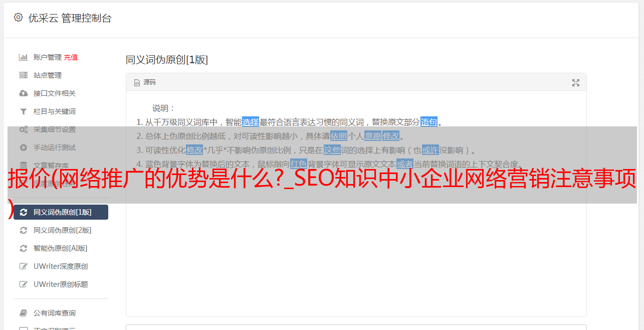Viewport: 644px width, 330px height.
Task: Select the active 同义词伪原创[1版] menu item
Action: [x=61, y=212]
